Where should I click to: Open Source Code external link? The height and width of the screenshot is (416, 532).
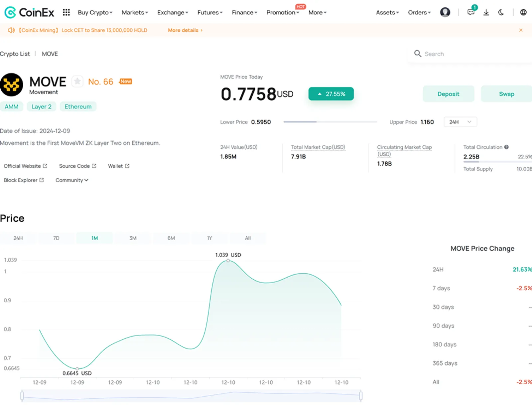click(x=77, y=166)
